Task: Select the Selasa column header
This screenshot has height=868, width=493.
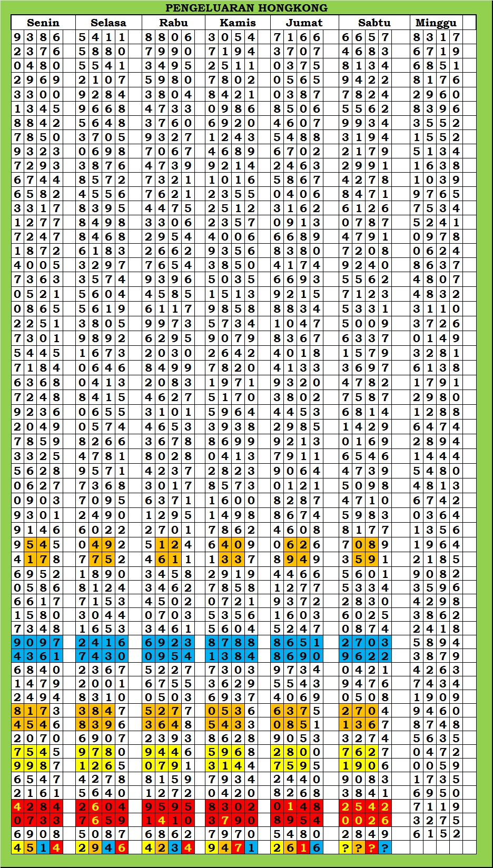Action: click(x=108, y=23)
